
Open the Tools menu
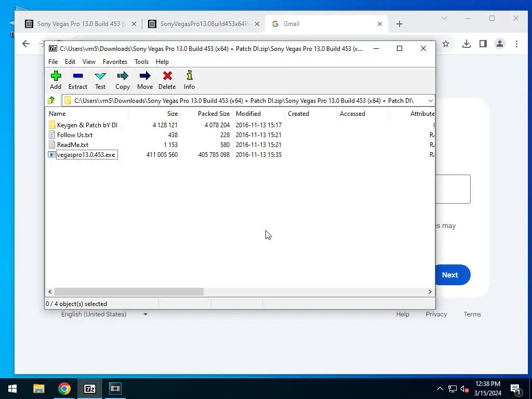pyautogui.click(x=141, y=62)
